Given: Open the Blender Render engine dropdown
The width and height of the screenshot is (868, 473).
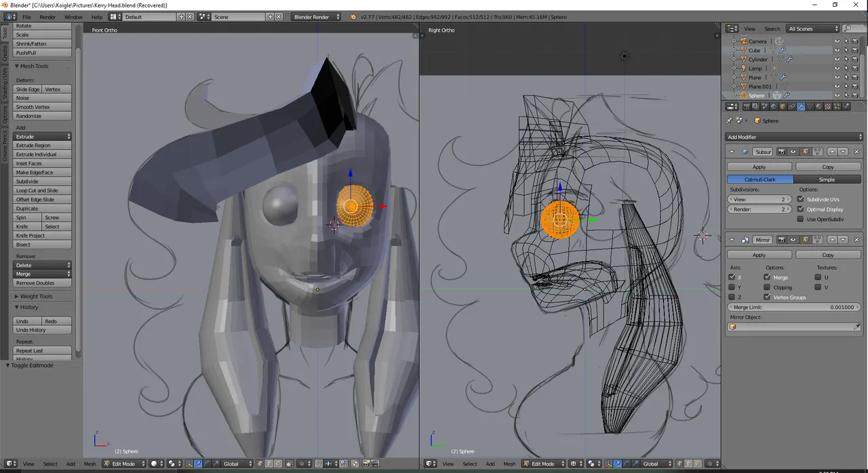Looking at the screenshot, I should [316, 17].
